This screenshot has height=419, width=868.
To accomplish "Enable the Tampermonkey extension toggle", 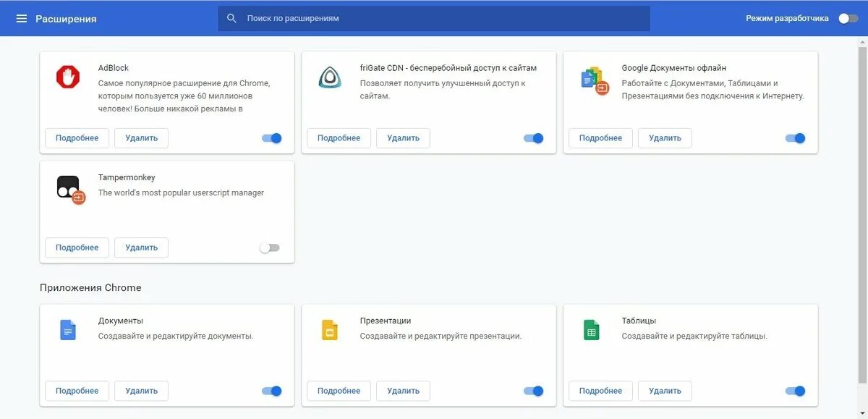I will click(269, 247).
